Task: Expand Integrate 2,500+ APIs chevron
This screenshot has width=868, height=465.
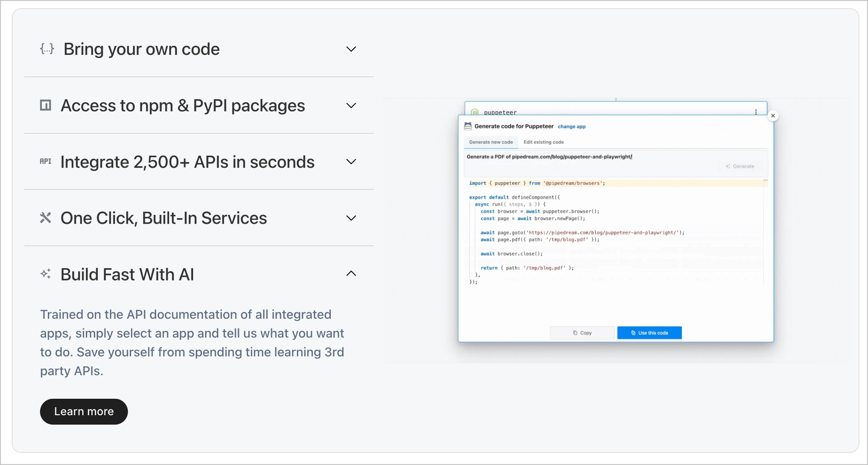Action: [351, 161]
